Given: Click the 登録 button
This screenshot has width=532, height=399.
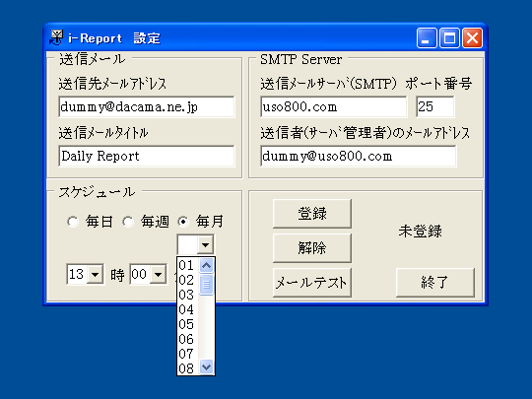Looking at the screenshot, I should click(x=311, y=214).
